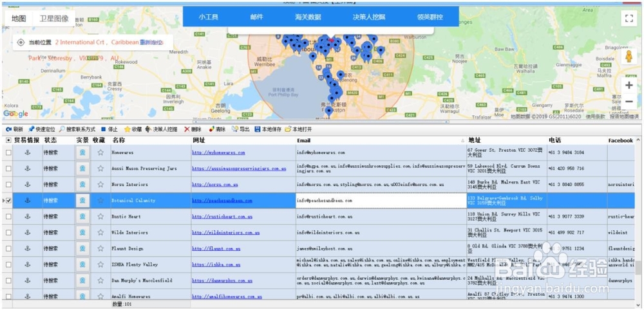Screen dimensions: 644x310
Task: Click anchor icon in Rustic Heart row
Action: click(28, 217)
